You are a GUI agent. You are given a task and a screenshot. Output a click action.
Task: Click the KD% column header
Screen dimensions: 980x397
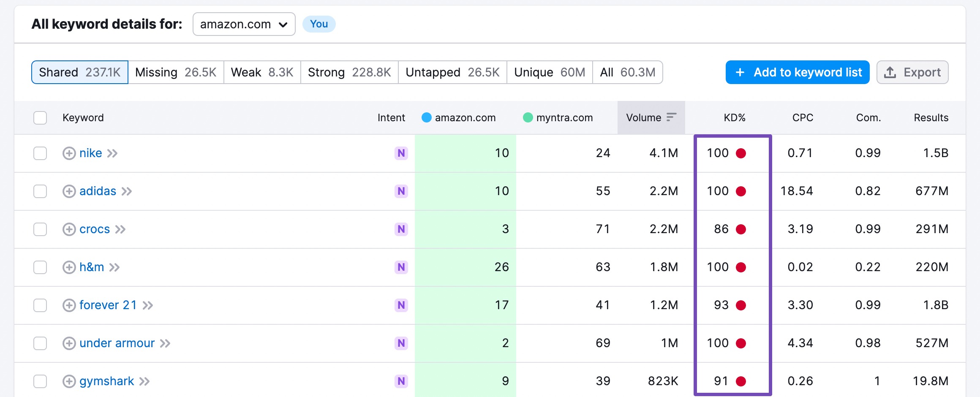735,118
